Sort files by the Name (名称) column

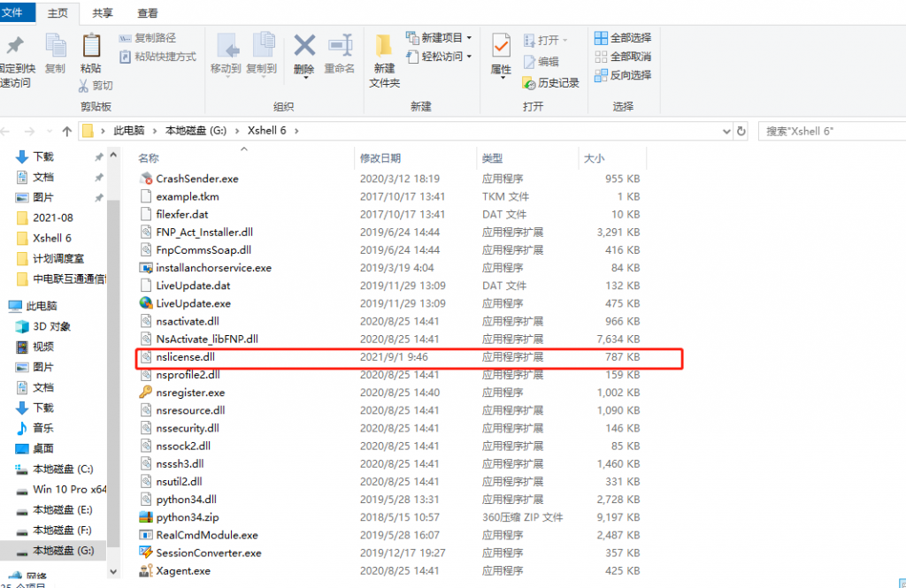tap(149, 158)
